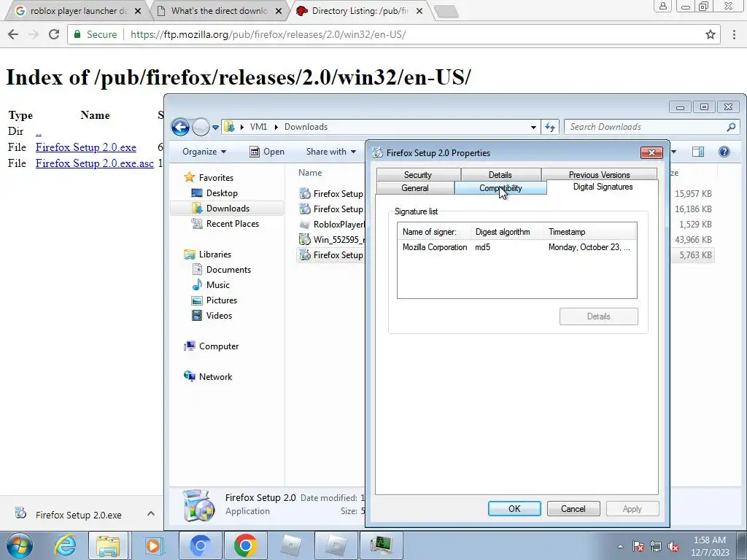Screen dimensions: 747x560
Task: Open the Start menu orb
Action: click(20, 545)
